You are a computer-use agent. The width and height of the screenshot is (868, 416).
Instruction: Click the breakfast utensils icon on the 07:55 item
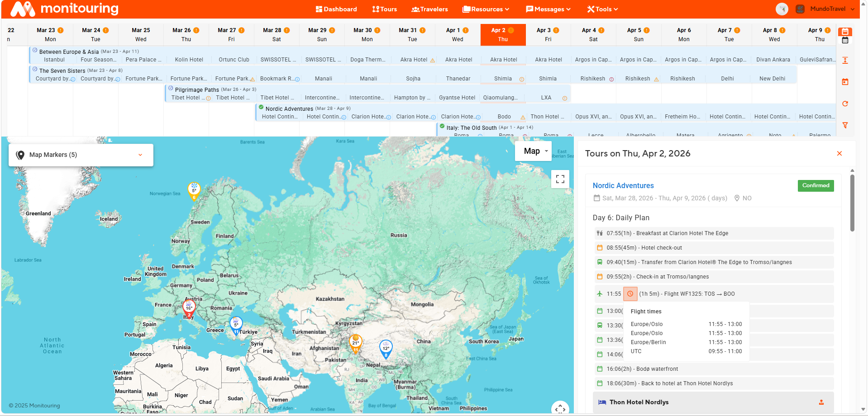pos(599,233)
